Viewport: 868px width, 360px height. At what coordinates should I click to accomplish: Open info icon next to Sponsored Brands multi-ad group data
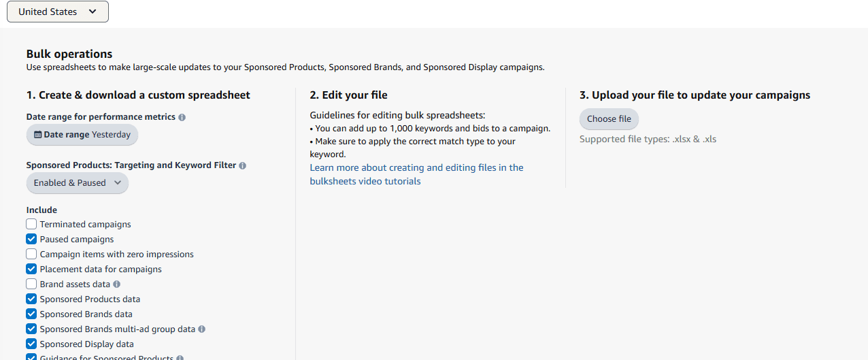[201, 329]
